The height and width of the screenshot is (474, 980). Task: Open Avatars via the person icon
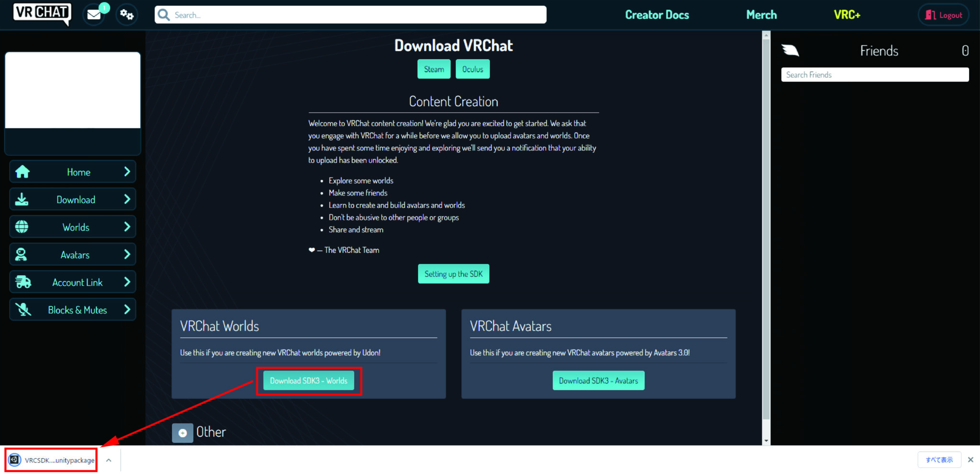coord(22,254)
